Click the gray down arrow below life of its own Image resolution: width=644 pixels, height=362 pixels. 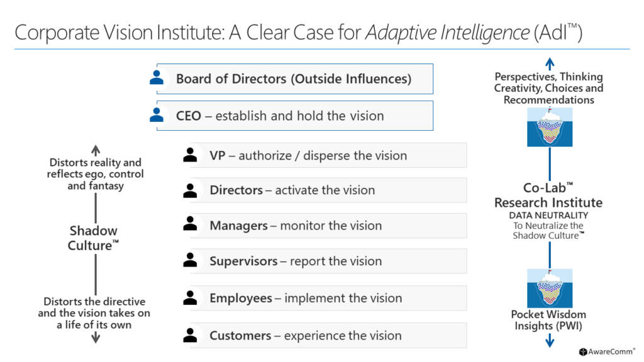(96, 337)
